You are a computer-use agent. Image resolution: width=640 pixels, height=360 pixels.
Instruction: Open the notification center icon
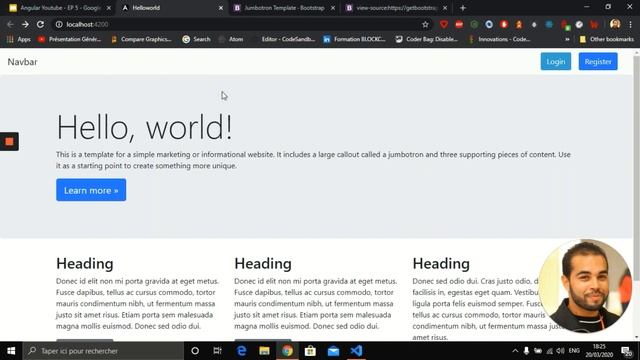[x=627, y=351]
